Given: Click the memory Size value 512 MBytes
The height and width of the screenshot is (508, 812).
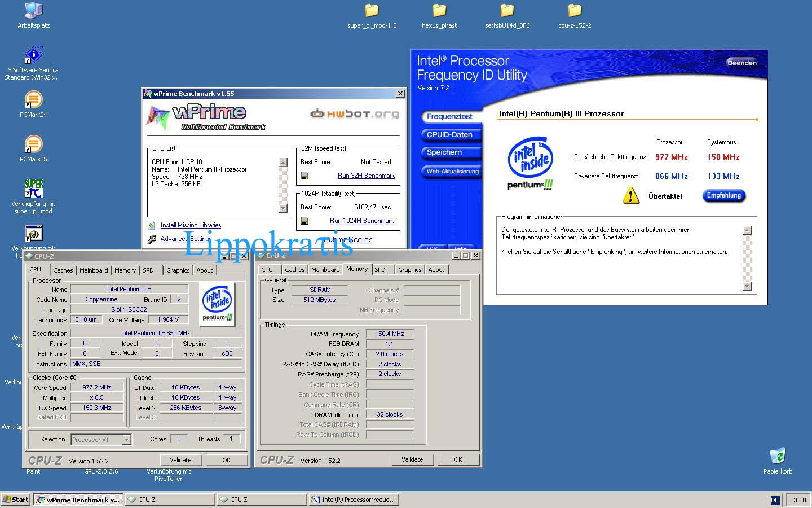Looking at the screenshot, I should click(x=319, y=300).
